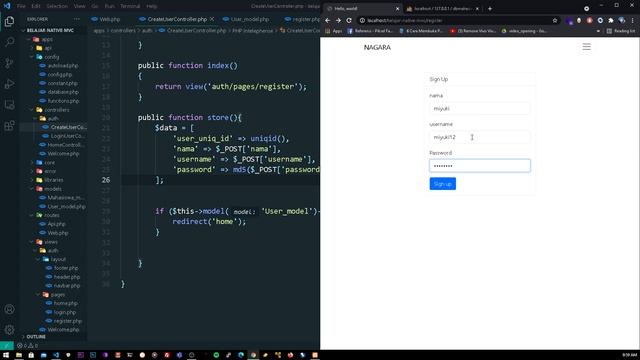Viewport: 640px width, 360px height.
Task: Open Chrome extensions puzzle icon
Action: (x=611, y=20)
